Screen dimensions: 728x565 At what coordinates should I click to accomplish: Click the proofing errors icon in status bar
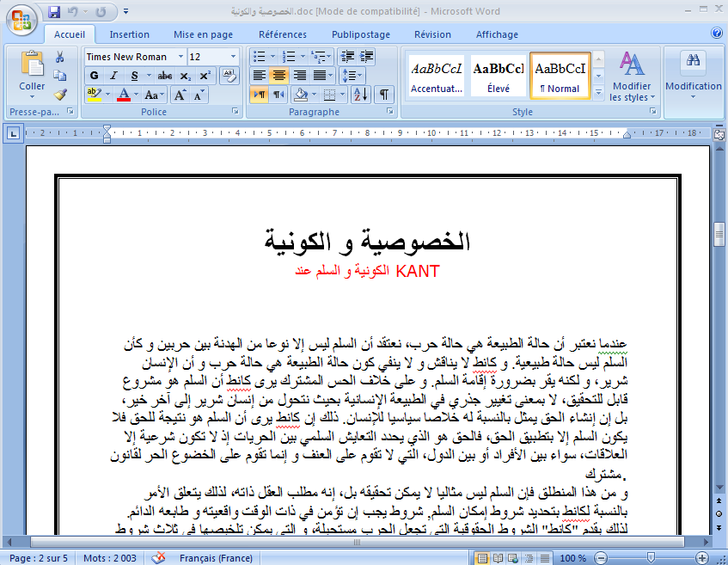[158, 557]
